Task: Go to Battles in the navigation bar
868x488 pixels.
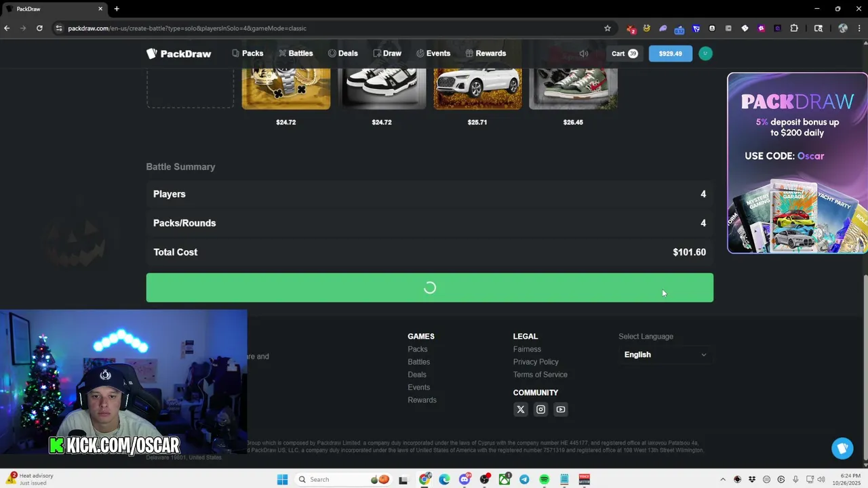Action: [x=296, y=54]
